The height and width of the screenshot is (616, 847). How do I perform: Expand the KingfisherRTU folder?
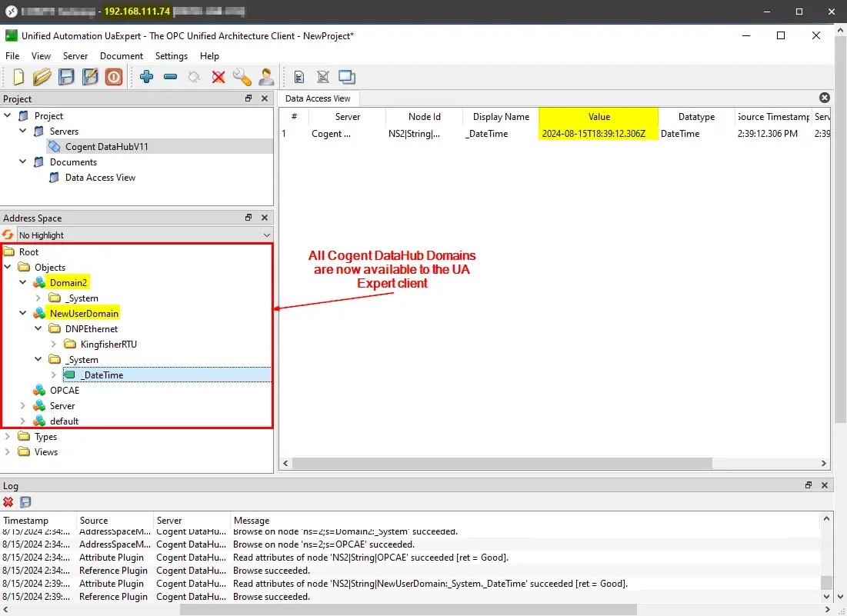click(52, 344)
